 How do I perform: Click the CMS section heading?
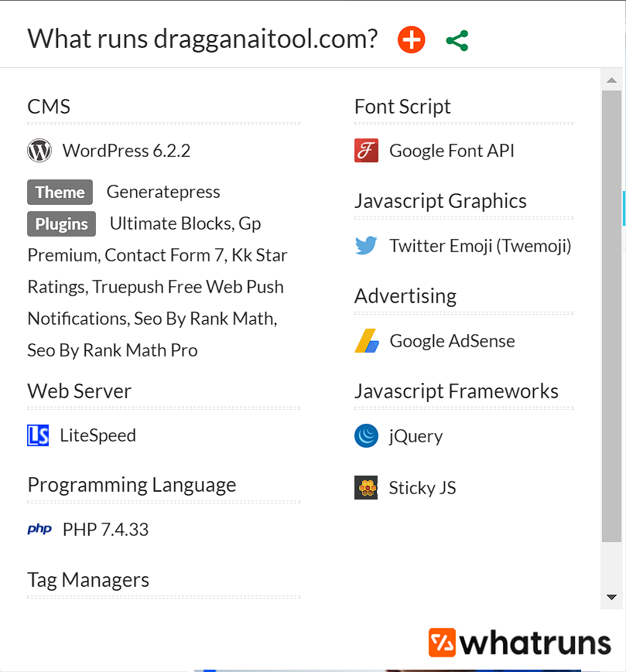point(49,107)
